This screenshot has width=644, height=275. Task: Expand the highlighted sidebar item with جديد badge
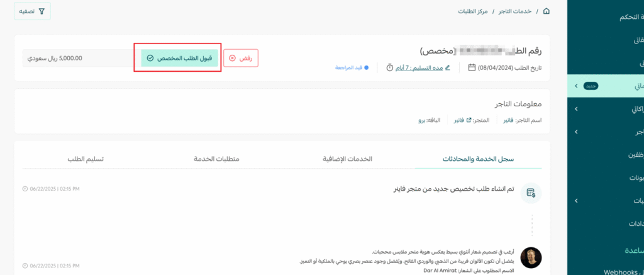click(576, 85)
